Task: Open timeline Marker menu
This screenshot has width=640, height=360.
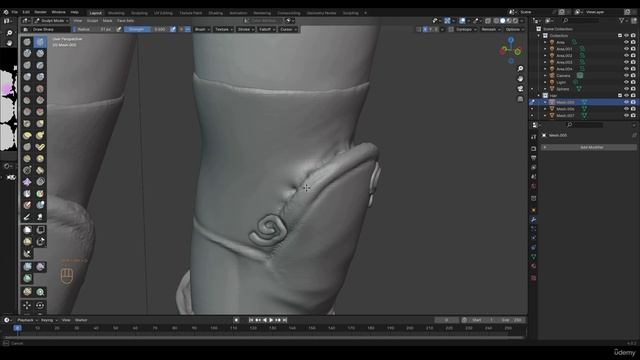Action: [81, 320]
